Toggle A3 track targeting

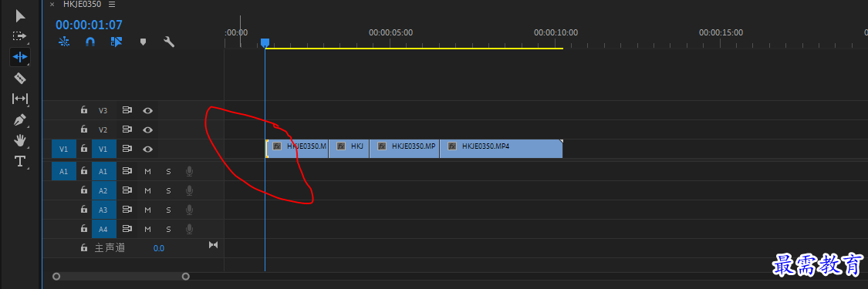tap(104, 210)
